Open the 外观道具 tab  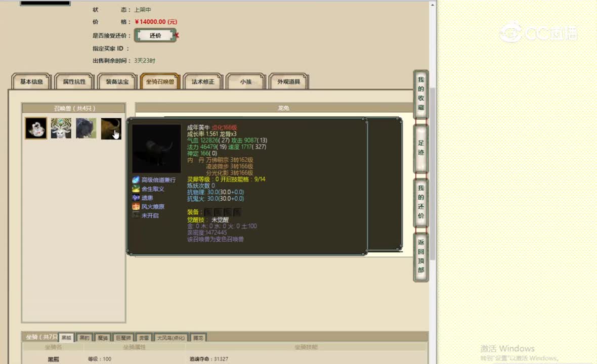click(288, 81)
